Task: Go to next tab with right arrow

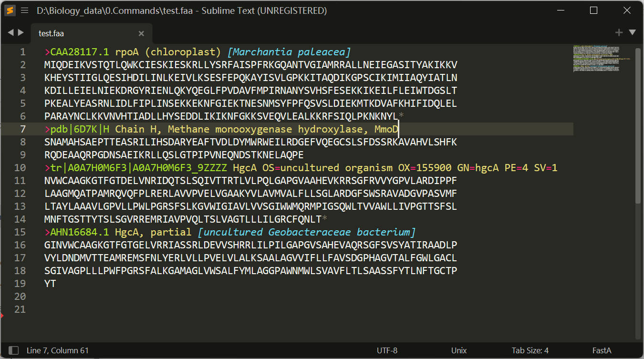Action: click(x=21, y=32)
